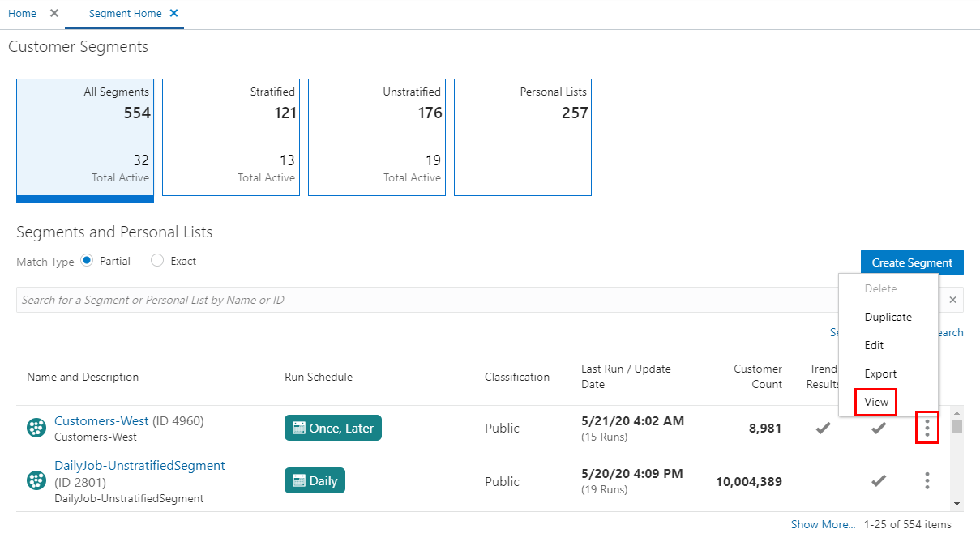Click the 8,981 customer count value
Image resolution: width=980 pixels, height=546 pixels.
click(765, 428)
